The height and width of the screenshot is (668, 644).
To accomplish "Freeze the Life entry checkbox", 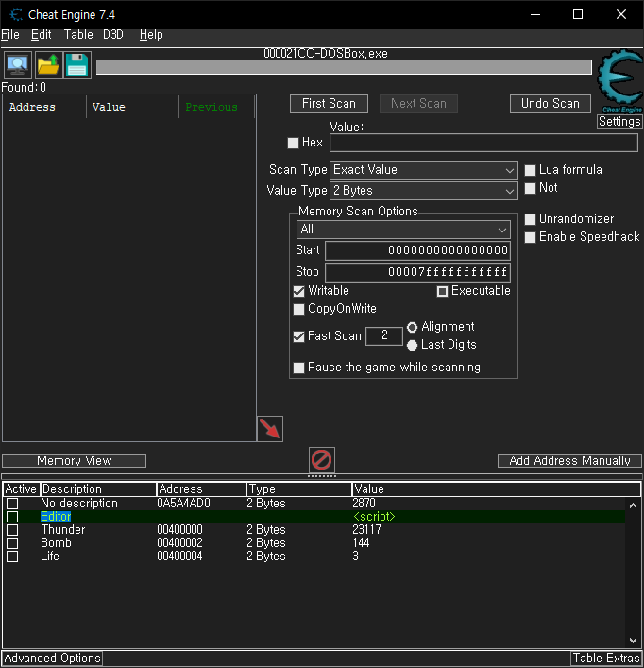I will tap(12, 557).
